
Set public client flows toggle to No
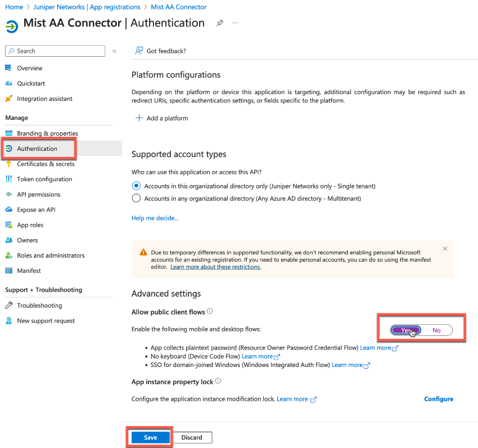coord(436,330)
